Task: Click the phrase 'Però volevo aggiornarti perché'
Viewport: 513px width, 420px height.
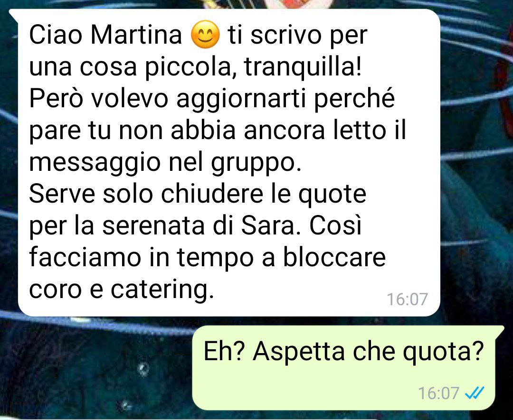Action: click(212, 99)
